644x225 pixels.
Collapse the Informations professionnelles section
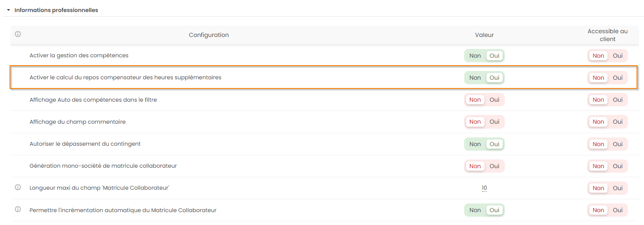click(8, 10)
